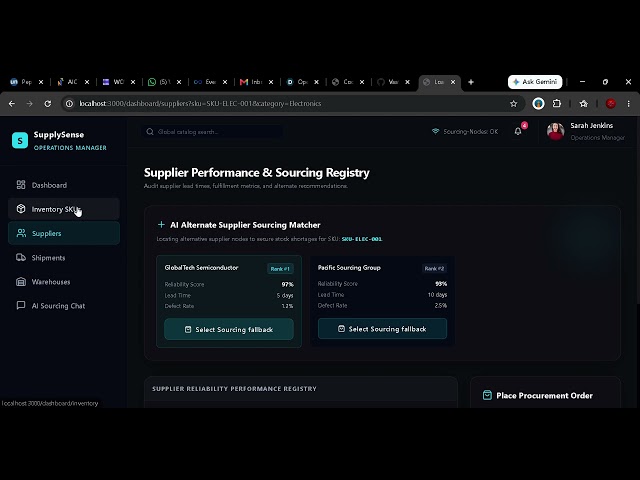Click the browser back arrow
This screenshot has height=480, width=640.
coord(12,104)
